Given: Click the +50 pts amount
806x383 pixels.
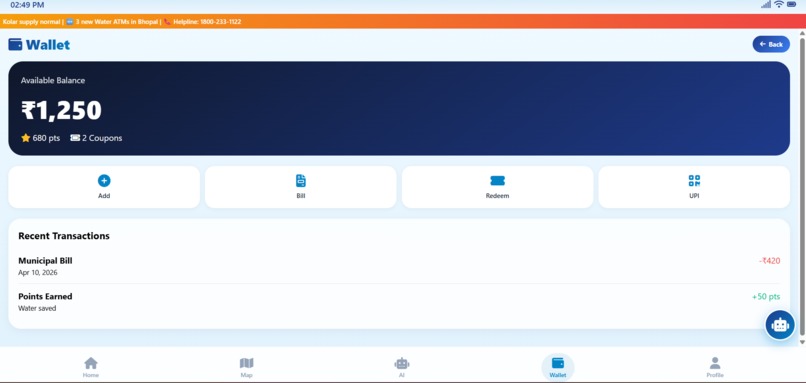Looking at the screenshot, I should click(766, 297).
